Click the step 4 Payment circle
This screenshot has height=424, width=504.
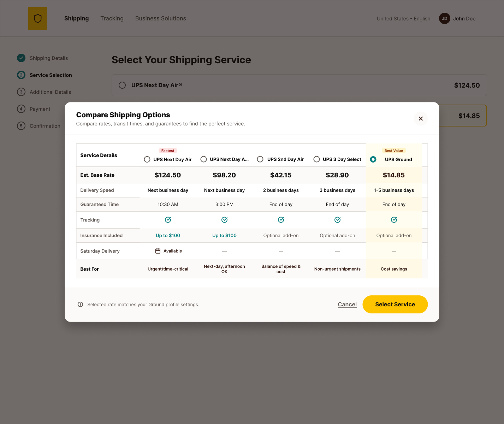(x=21, y=109)
